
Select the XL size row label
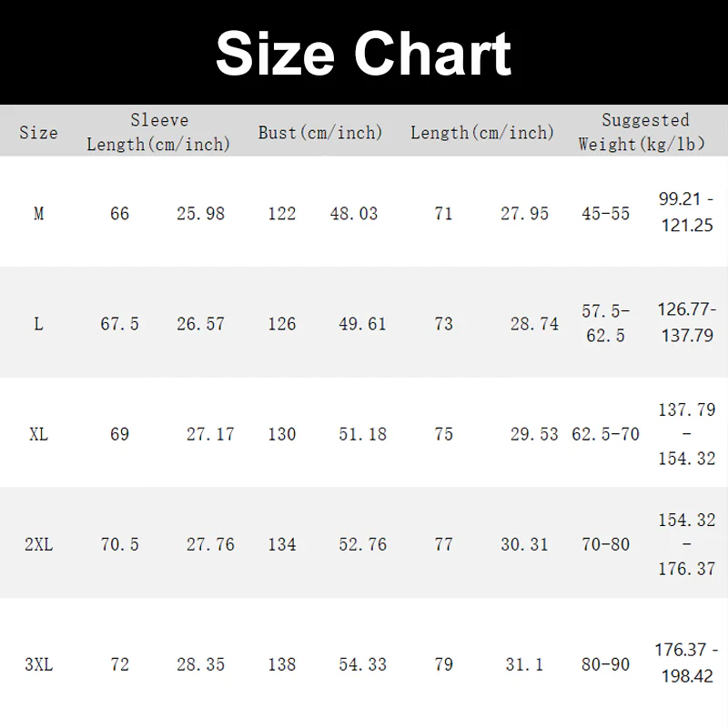[38, 434]
